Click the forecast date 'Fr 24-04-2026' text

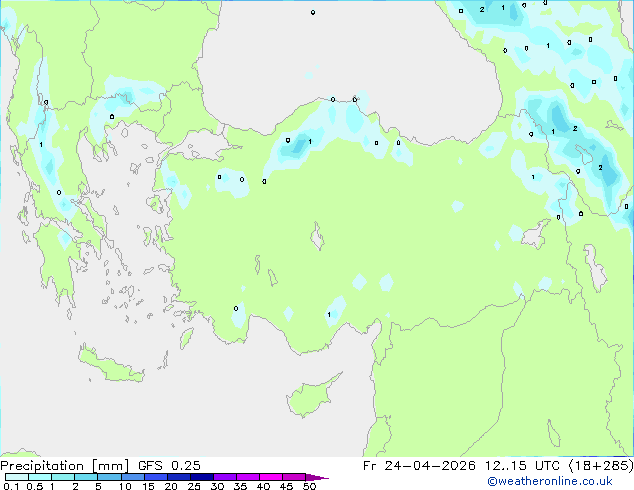tap(419, 466)
